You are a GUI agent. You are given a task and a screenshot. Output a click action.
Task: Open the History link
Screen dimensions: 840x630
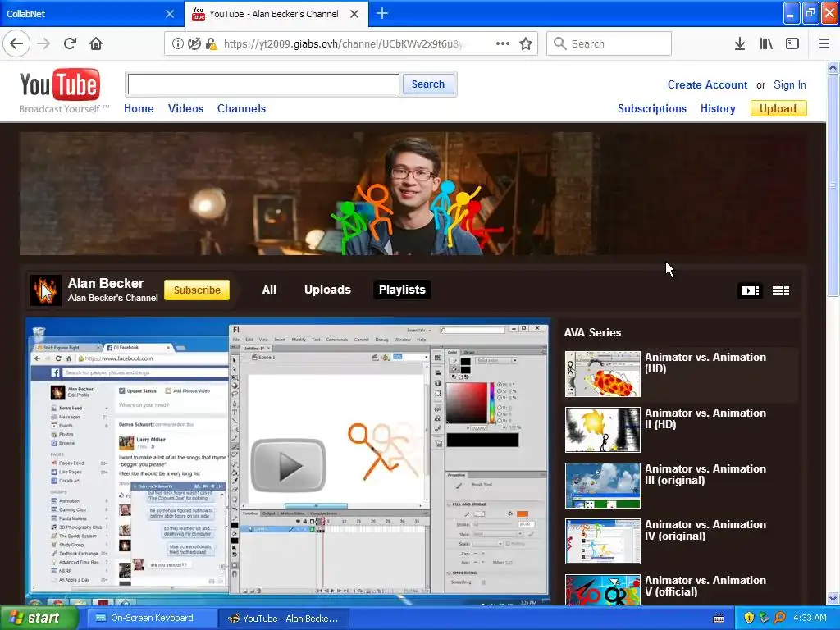(717, 109)
